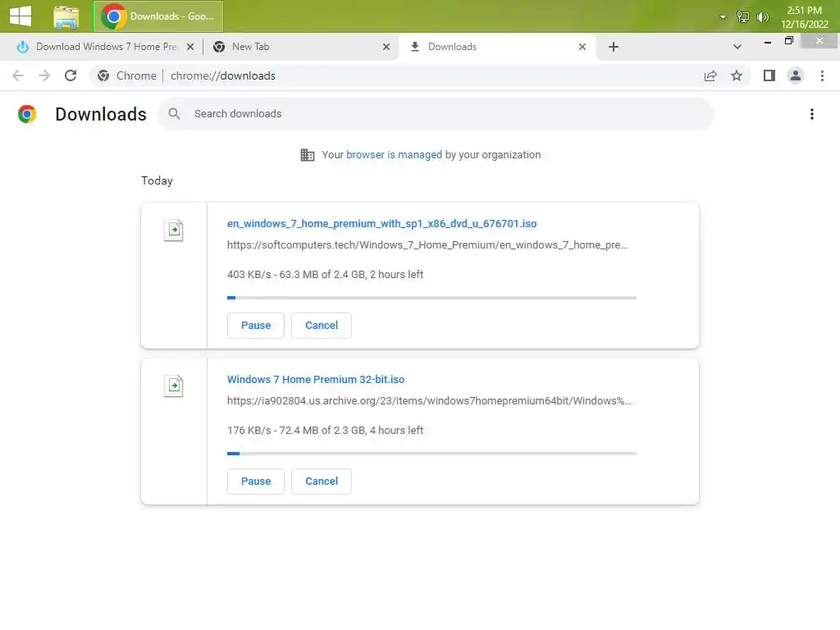Click the file icon of en_windows_7 ISO download
The width and height of the screenshot is (840, 630).
174,231
